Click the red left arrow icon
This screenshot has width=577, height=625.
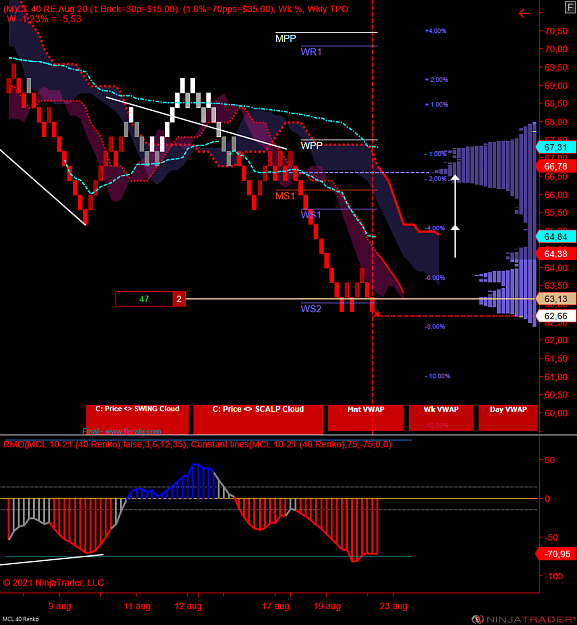click(x=524, y=14)
